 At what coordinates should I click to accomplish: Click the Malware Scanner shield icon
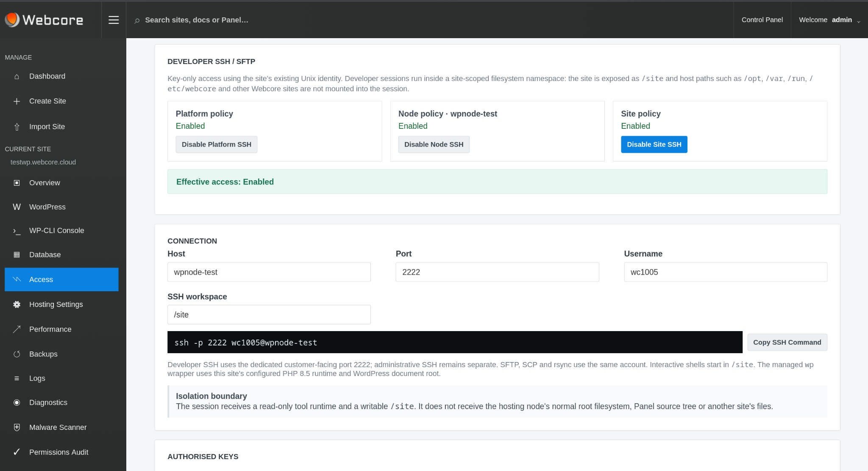point(17,427)
